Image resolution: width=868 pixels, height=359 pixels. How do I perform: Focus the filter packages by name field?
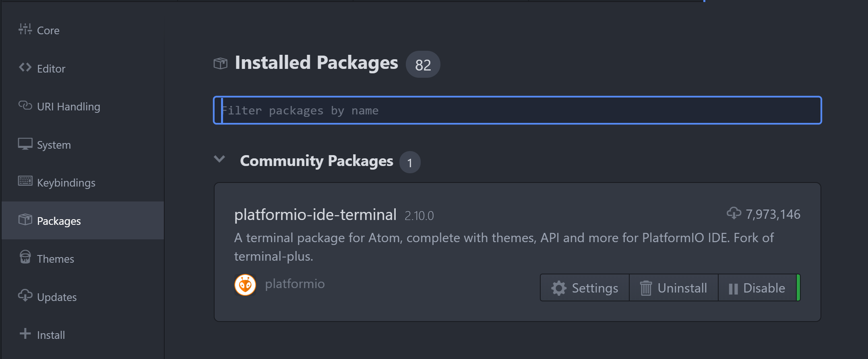pyautogui.click(x=517, y=110)
